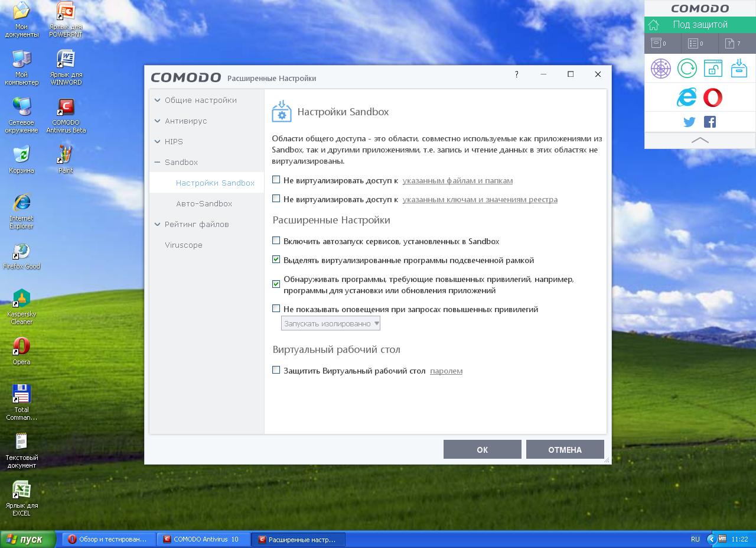Select the Total Commander desktop icon
Screen dimensions: 756x548
point(22,403)
